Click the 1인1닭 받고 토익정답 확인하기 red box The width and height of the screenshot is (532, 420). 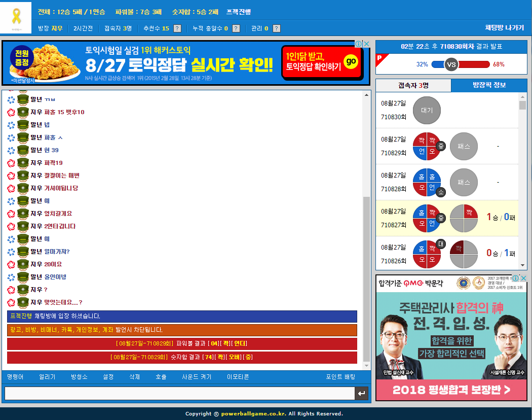[x=321, y=62]
